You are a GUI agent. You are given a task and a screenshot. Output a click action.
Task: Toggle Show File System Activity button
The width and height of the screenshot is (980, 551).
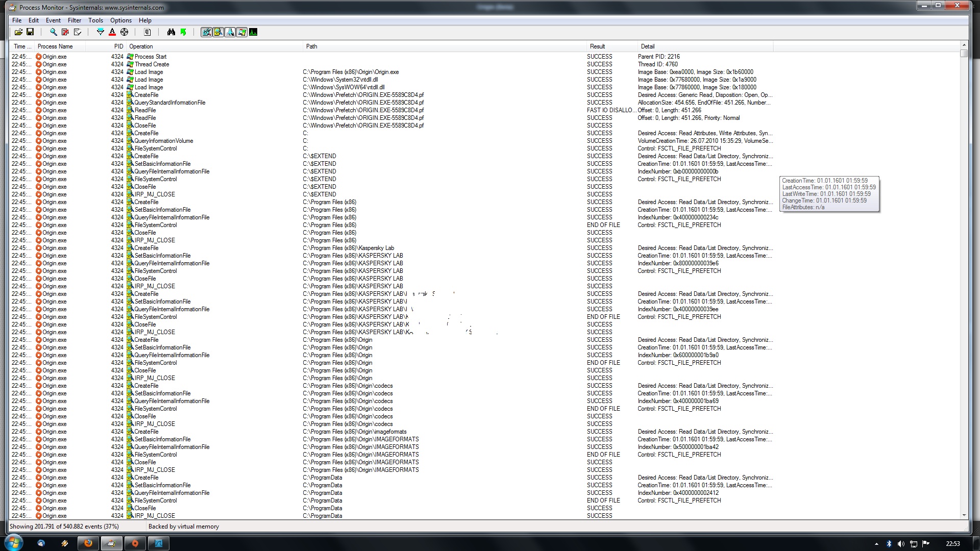pos(218,32)
